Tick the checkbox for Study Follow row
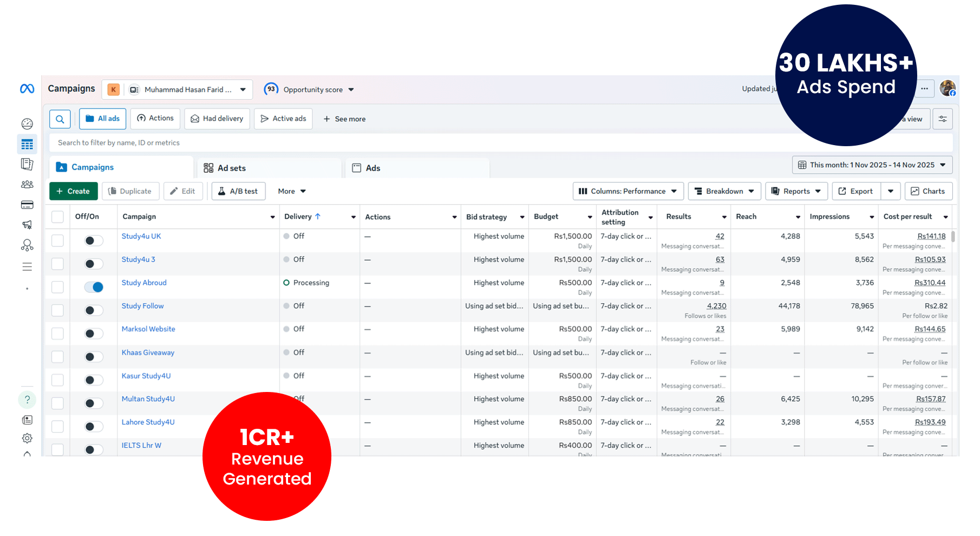This screenshot has width=980, height=536. 57,310
